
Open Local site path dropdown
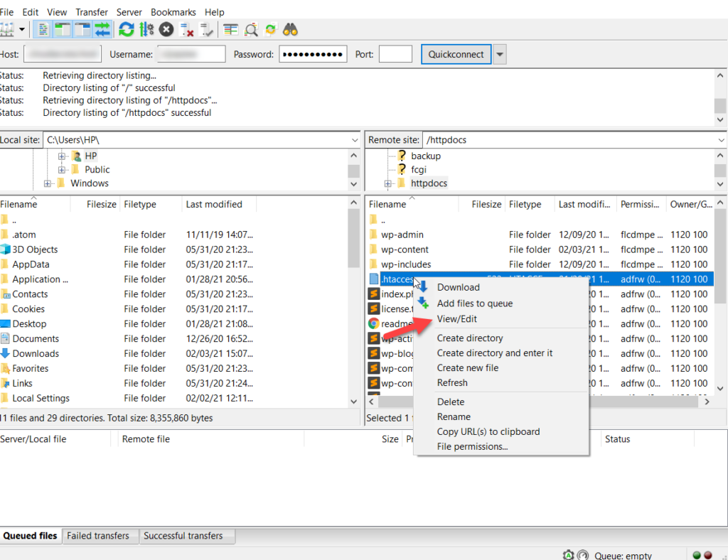coord(355,140)
